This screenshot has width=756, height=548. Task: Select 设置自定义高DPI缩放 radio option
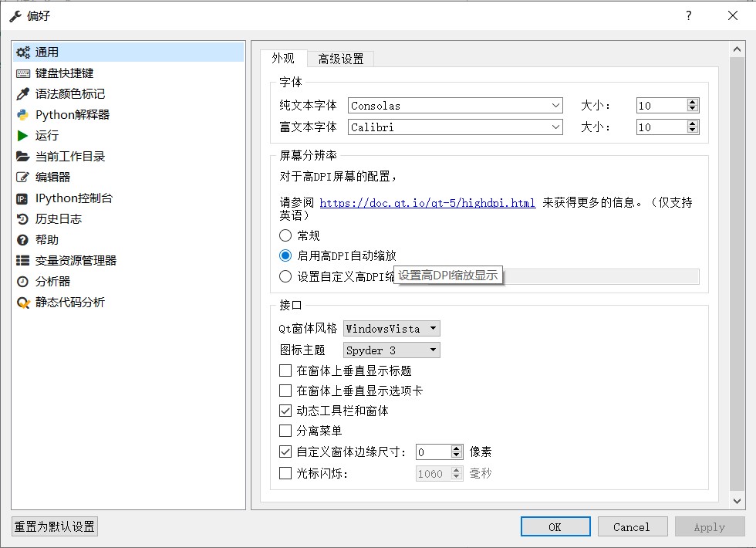click(285, 276)
